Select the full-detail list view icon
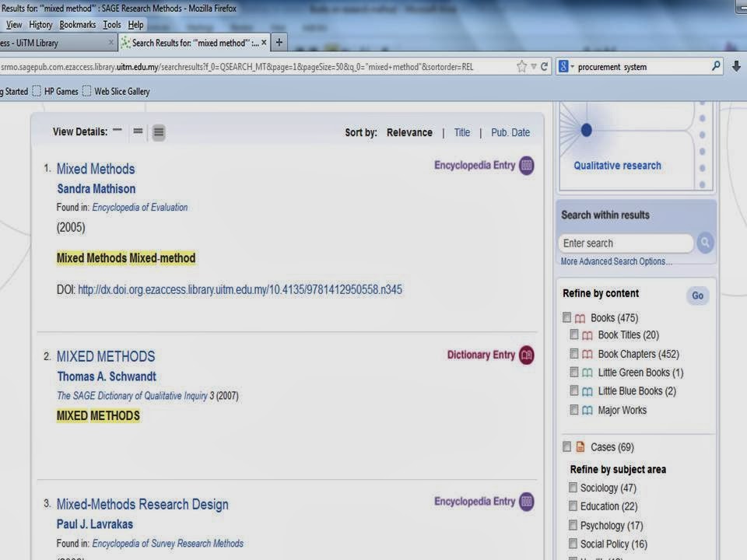The width and height of the screenshot is (747, 560). (x=159, y=132)
